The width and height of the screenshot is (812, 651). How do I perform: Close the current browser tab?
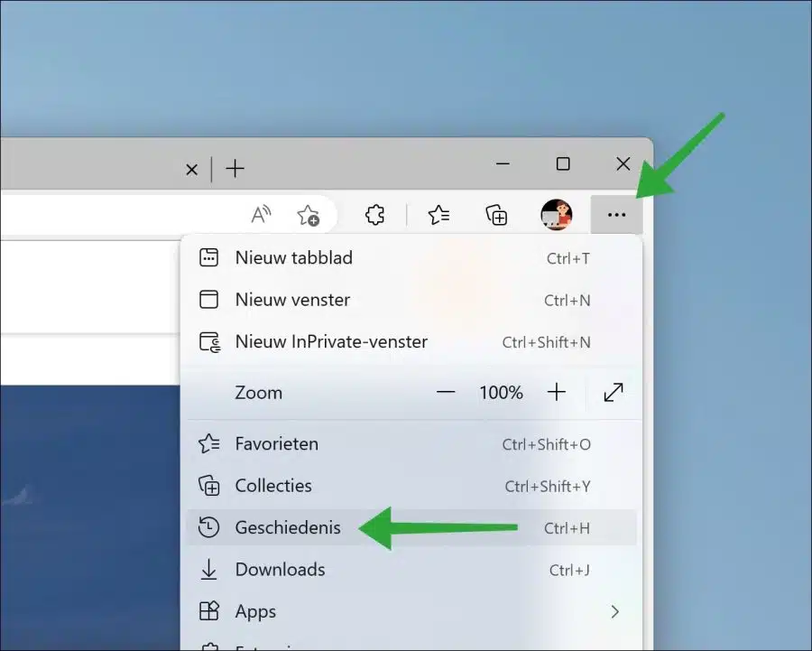[191, 170]
